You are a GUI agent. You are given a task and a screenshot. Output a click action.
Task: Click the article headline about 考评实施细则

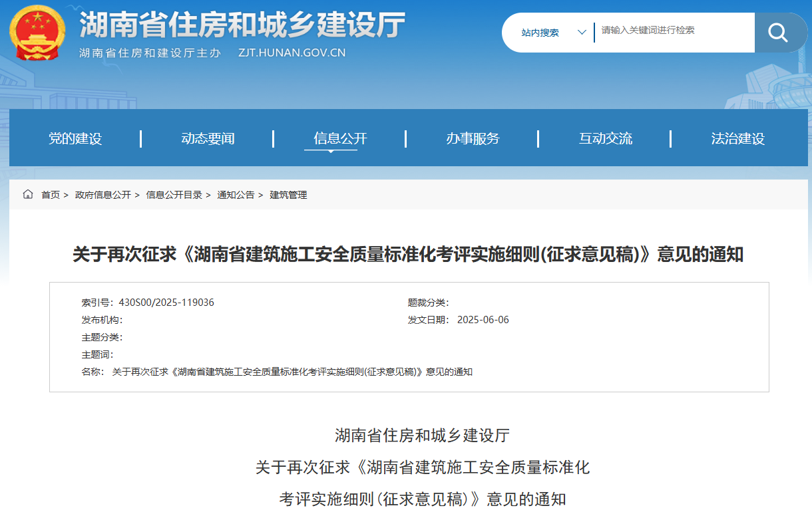(x=407, y=255)
